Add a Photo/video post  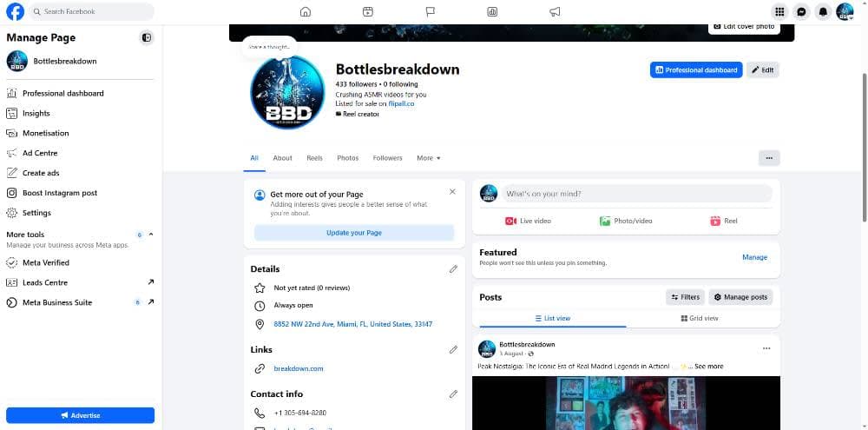[626, 222]
